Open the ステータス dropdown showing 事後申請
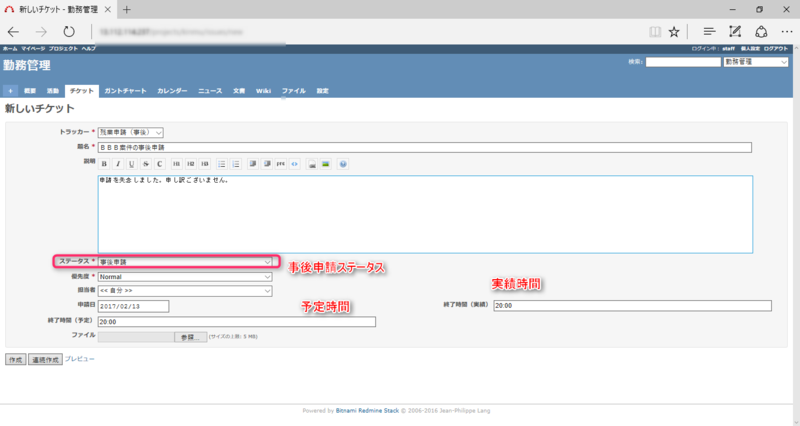This screenshot has height=426, width=800. tap(185, 262)
